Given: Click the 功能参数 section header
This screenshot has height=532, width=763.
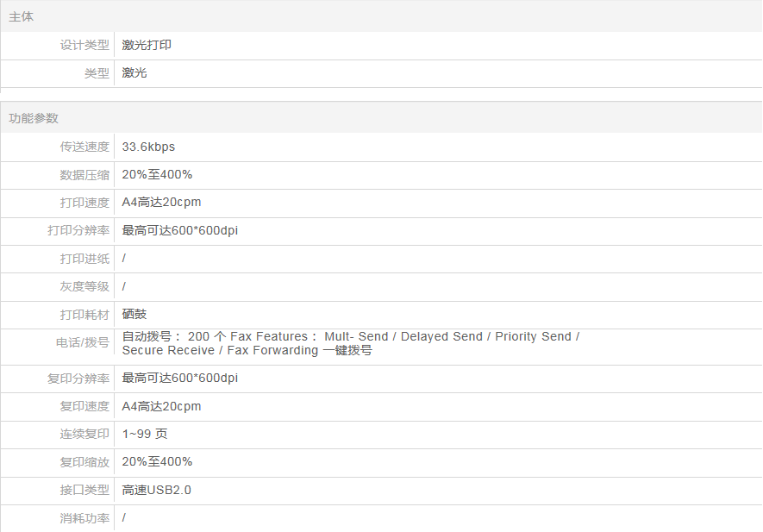Looking at the screenshot, I should point(34,118).
